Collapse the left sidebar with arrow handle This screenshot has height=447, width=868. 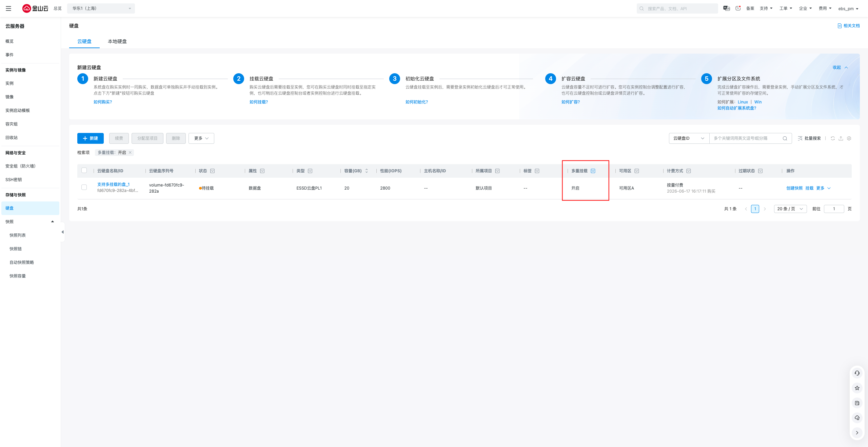[x=62, y=232]
